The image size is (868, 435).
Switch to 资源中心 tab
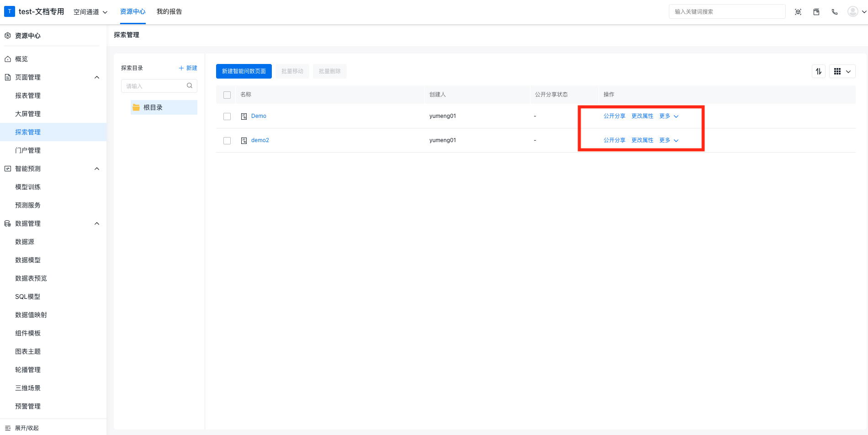[133, 11]
